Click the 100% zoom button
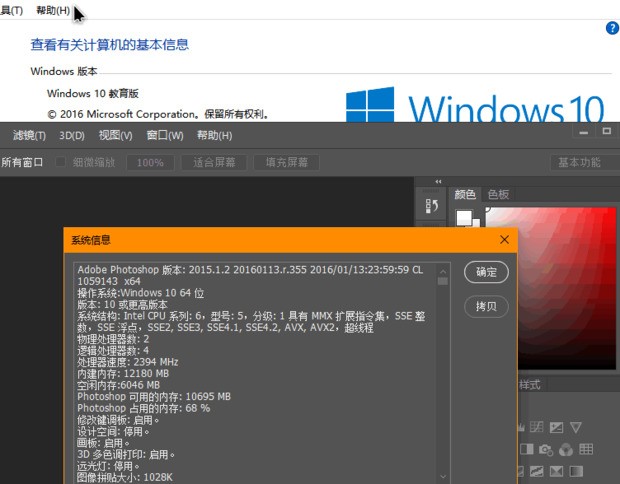The height and width of the screenshot is (484, 620). pyautogui.click(x=150, y=162)
